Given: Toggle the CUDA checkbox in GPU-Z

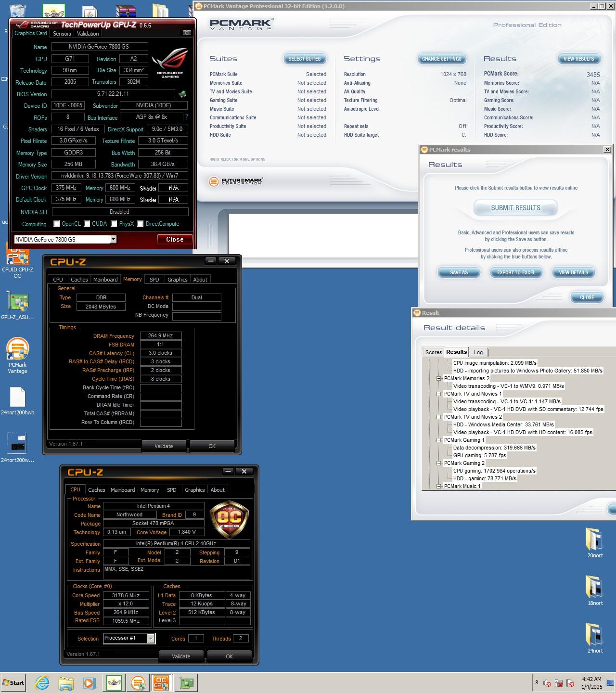Looking at the screenshot, I should 87,224.
